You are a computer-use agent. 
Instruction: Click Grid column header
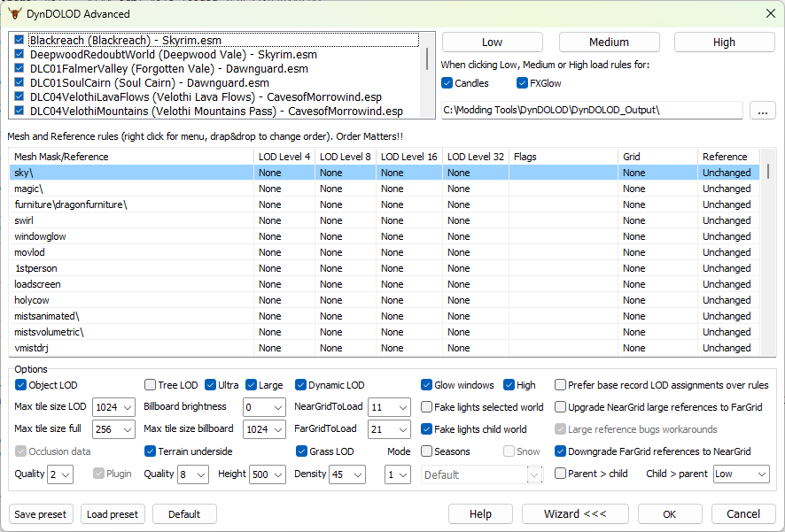point(657,157)
